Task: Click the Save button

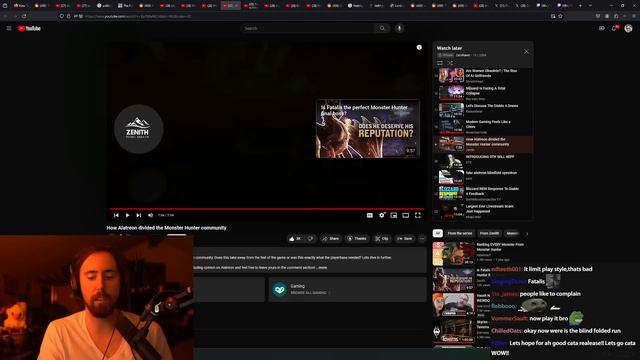Action: click(405, 239)
